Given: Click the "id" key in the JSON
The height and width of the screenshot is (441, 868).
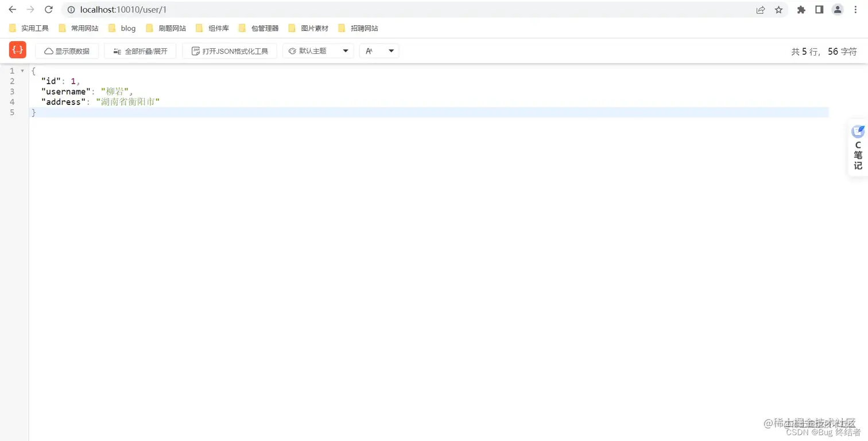Looking at the screenshot, I should pos(51,81).
